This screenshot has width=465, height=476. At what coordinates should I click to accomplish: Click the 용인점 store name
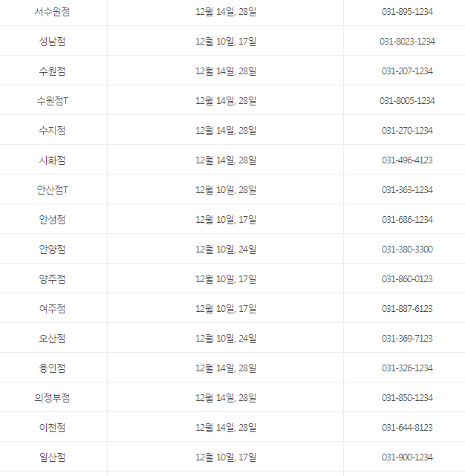click(x=52, y=368)
